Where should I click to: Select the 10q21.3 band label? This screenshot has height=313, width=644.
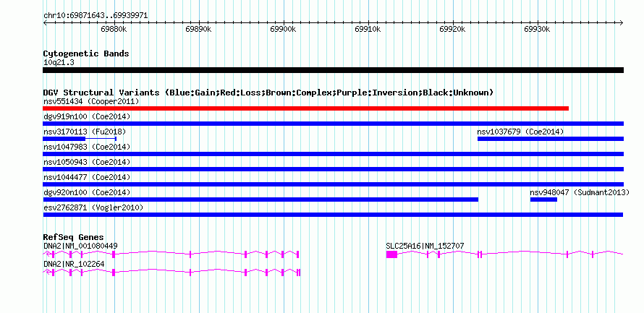point(59,63)
